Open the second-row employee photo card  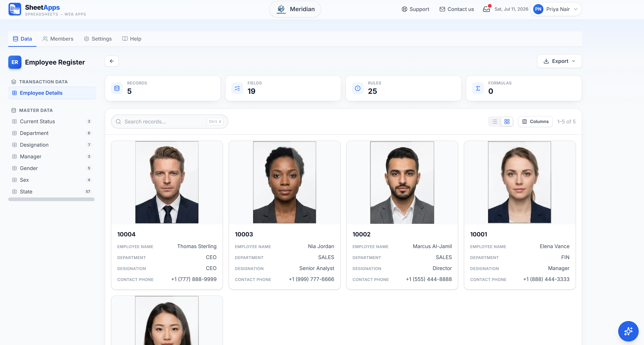pos(167,321)
